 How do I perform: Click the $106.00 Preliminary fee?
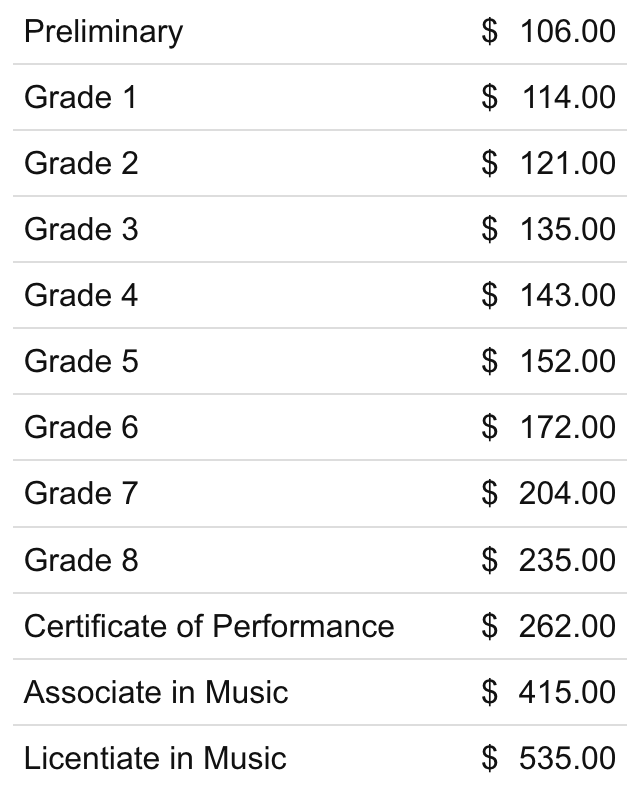click(x=548, y=32)
